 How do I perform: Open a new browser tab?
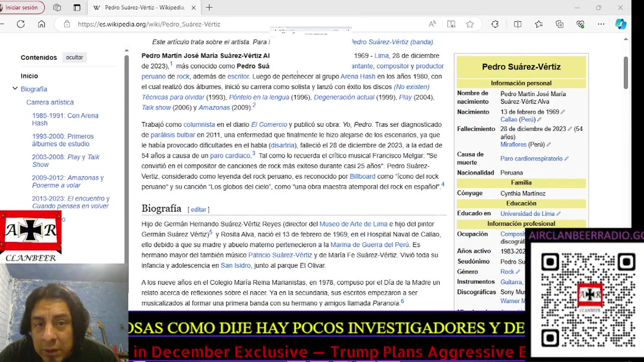(x=209, y=8)
